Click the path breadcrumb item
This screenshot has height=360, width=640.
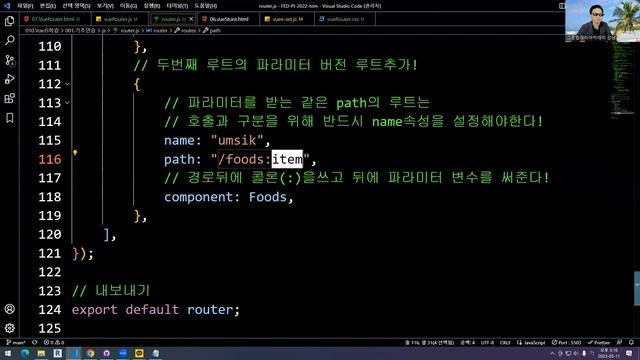point(212,30)
